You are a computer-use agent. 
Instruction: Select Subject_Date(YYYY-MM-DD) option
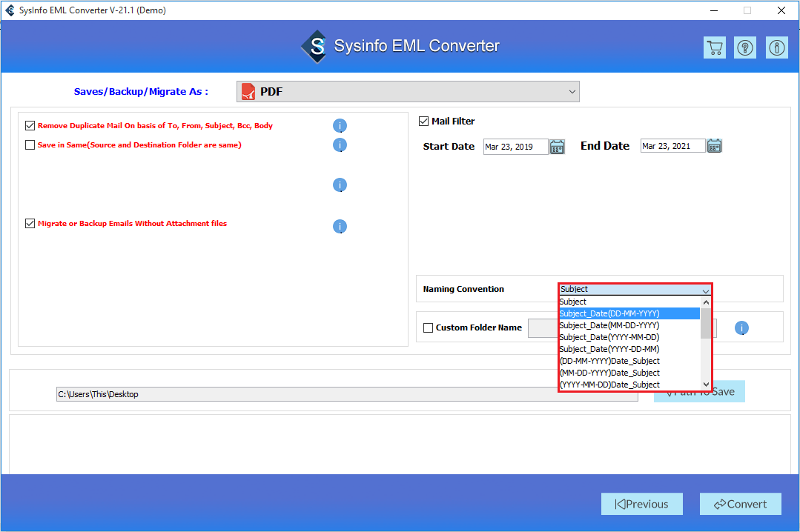(x=629, y=337)
